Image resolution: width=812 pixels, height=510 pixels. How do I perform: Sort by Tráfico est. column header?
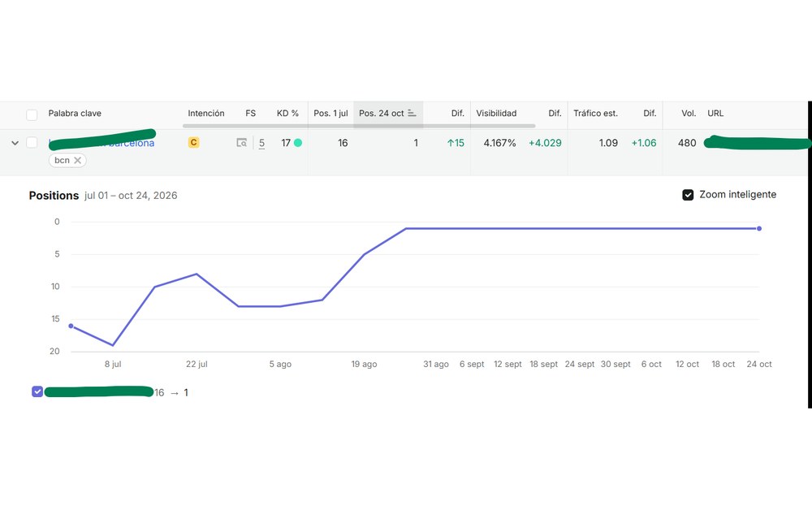click(x=595, y=114)
